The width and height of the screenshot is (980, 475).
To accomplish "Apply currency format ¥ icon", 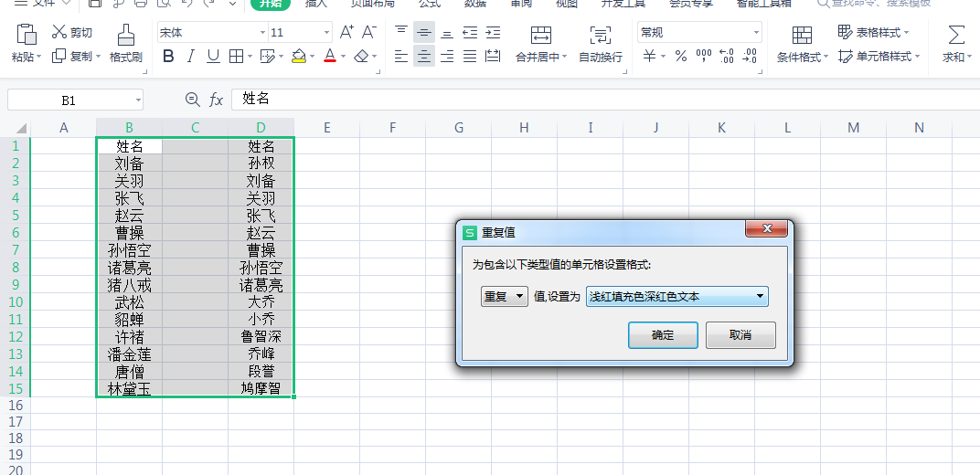I will [650, 57].
